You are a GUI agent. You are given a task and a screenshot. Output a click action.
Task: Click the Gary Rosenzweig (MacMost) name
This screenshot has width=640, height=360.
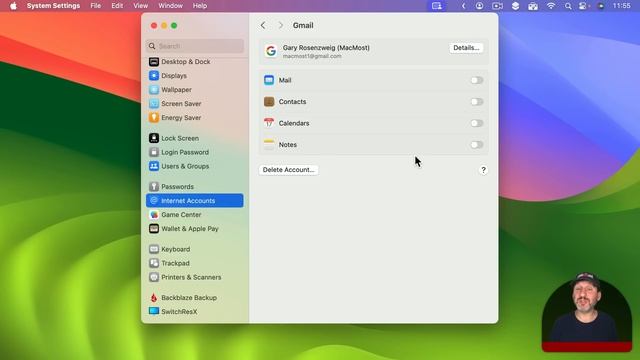326,48
